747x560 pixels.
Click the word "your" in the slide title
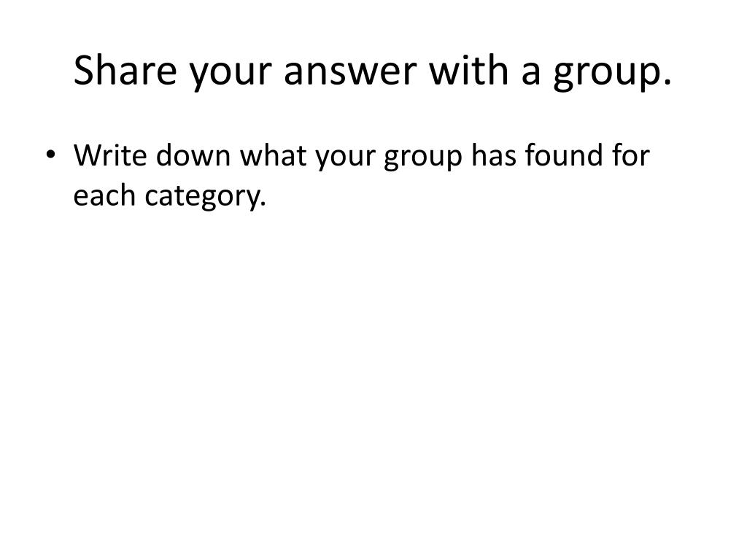tap(231, 75)
